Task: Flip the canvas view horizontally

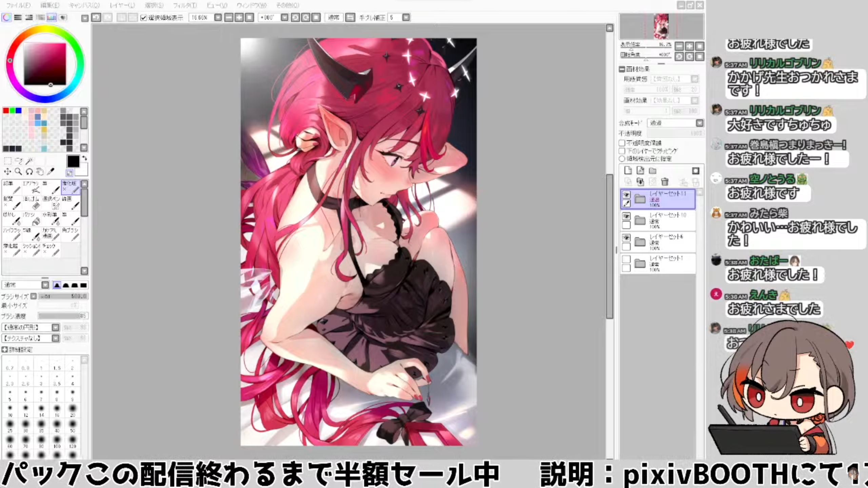Action: pyautogui.click(x=350, y=17)
